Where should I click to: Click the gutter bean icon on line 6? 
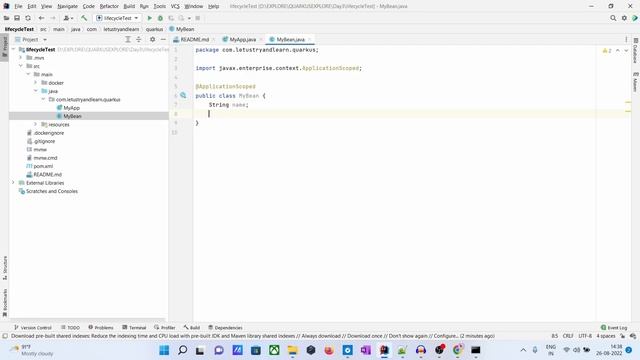pos(183,96)
